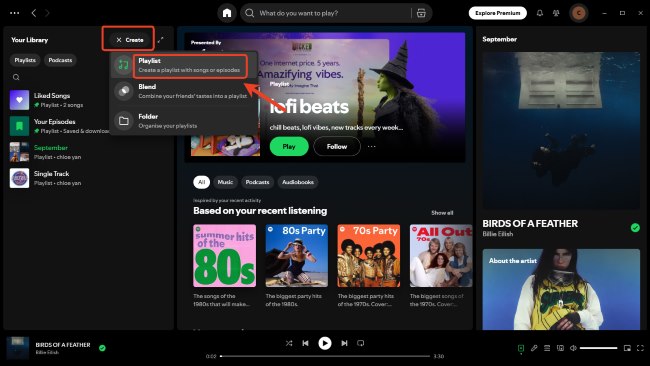
Task: Start playback with the play button
Action: tap(325, 343)
